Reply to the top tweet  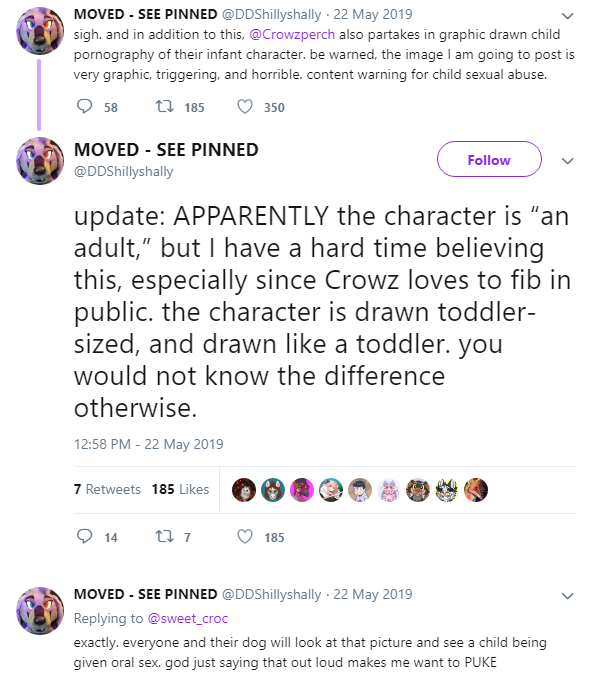click(84, 107)
